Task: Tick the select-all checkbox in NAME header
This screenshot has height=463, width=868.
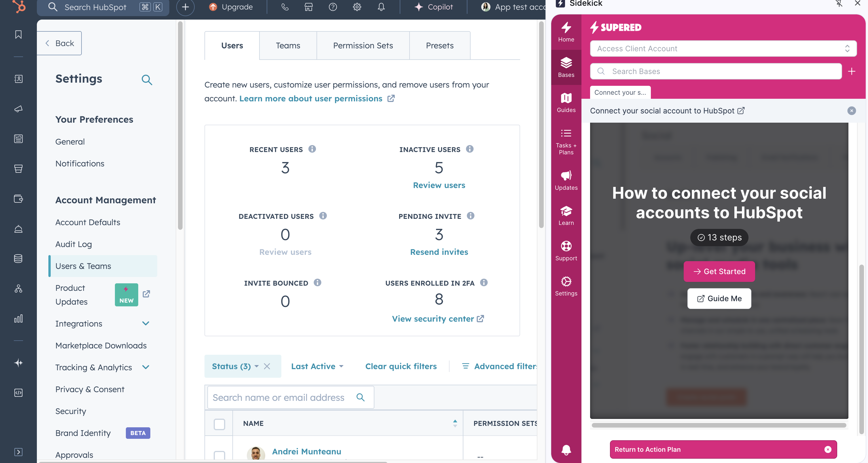Action: pyautogui.click(x=219, y=424)
